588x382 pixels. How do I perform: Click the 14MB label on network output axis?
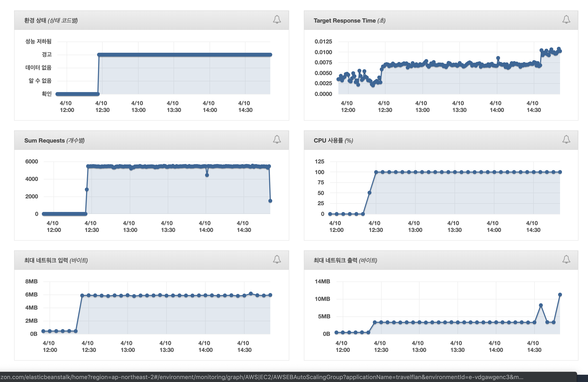pos(322,281)
